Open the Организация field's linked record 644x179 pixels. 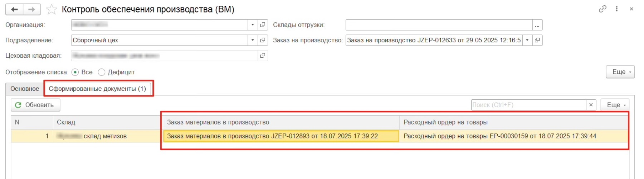click(x=263, y=25)
